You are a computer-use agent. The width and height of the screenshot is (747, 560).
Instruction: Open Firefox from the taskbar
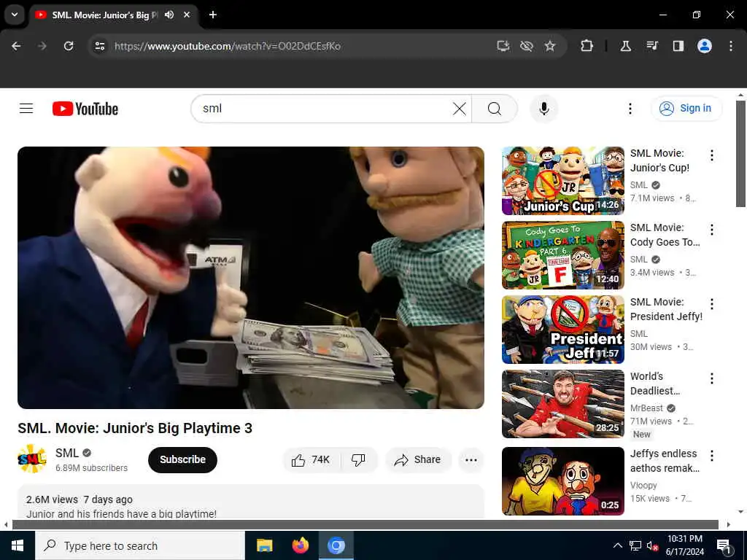[x=300, y=545]
